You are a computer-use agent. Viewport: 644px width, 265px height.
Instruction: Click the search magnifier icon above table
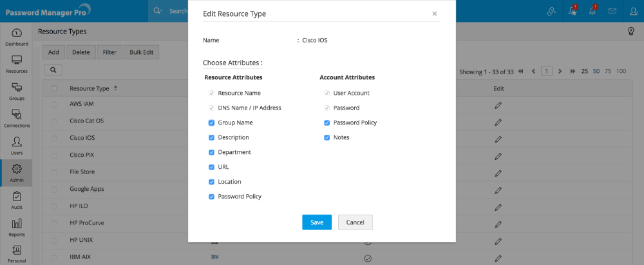[53, 70]
